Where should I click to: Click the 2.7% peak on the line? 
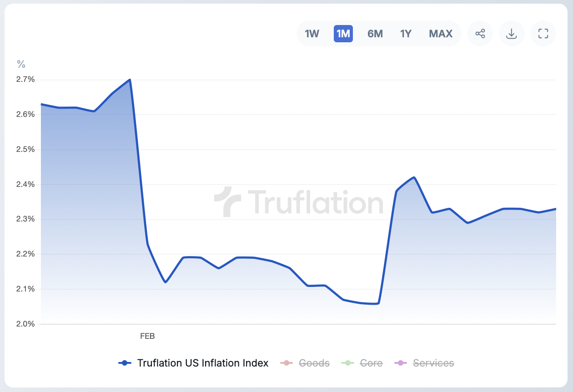click(130, 80)
